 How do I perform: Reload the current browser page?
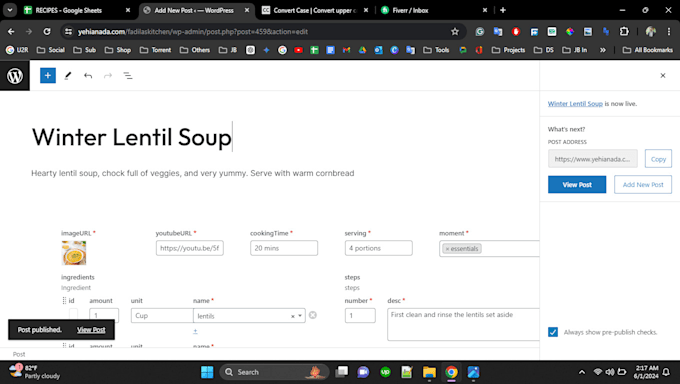point(47,31)
